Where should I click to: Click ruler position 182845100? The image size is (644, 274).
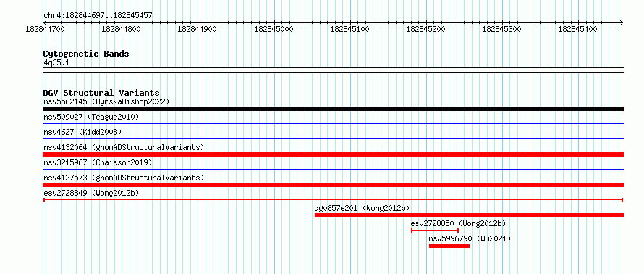point(349,29)
